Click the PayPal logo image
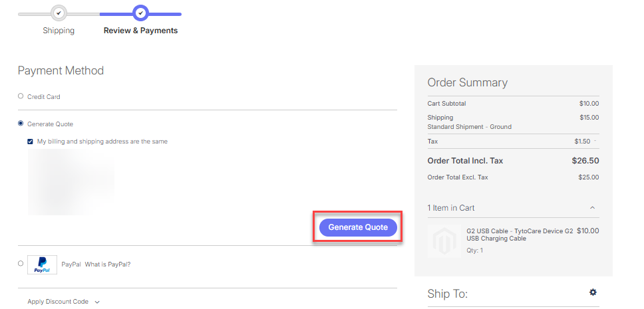Viewport: 644px width, 309px height. (x=43, y=264)
